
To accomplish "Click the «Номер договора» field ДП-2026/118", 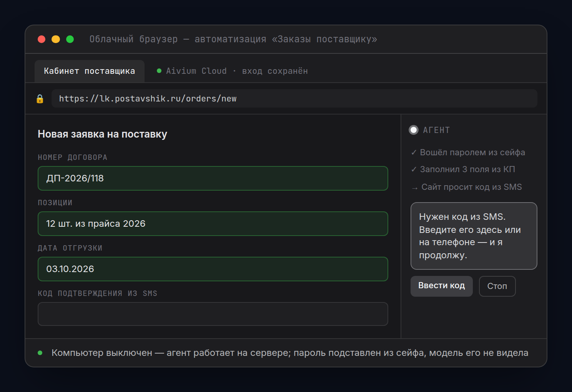I will click(213, 178).
